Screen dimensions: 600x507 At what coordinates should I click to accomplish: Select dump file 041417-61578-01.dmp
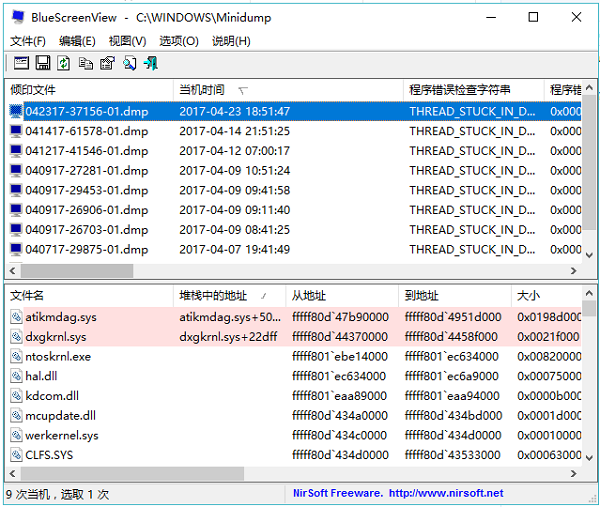(86, 131)
